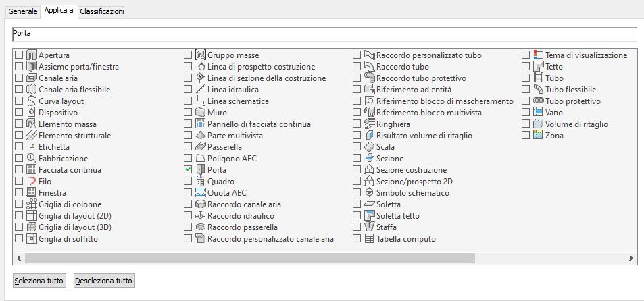The width and height of the screenshot is (644, 301).
Task: Click the Tema di visualizzazione icon
Action: point(538,55)
